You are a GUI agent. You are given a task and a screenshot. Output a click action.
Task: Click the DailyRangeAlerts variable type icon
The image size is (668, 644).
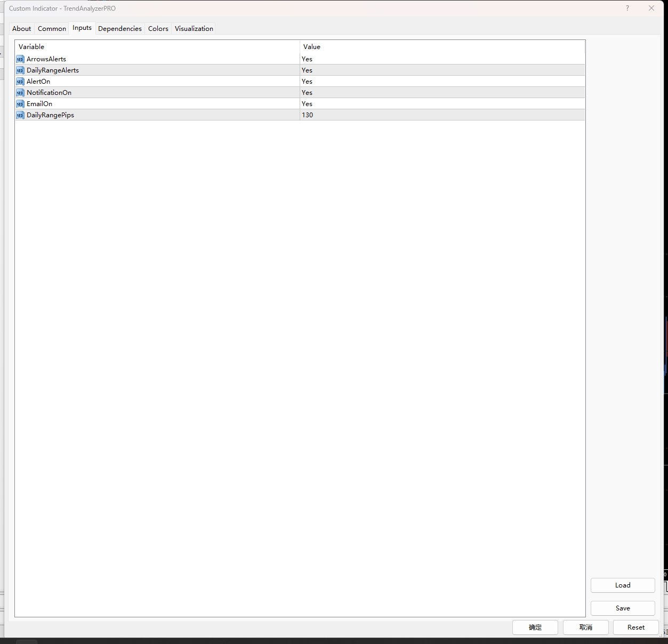(20, 70)
